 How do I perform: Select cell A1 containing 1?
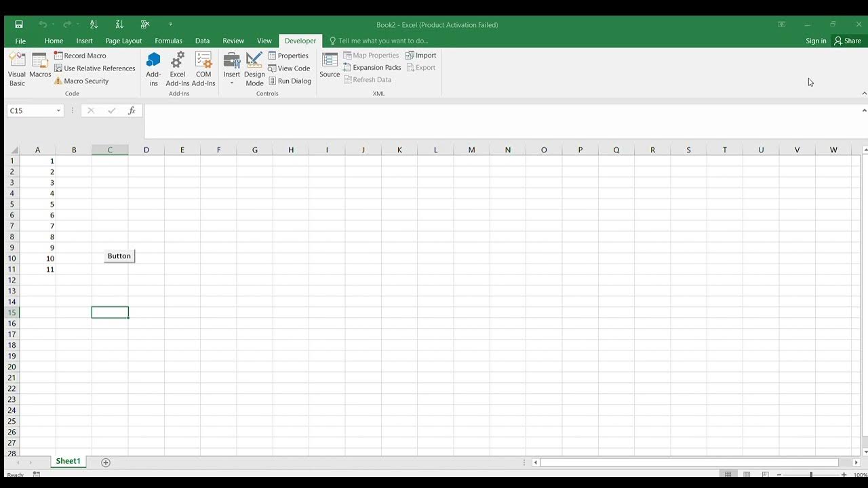coord(37,161)
